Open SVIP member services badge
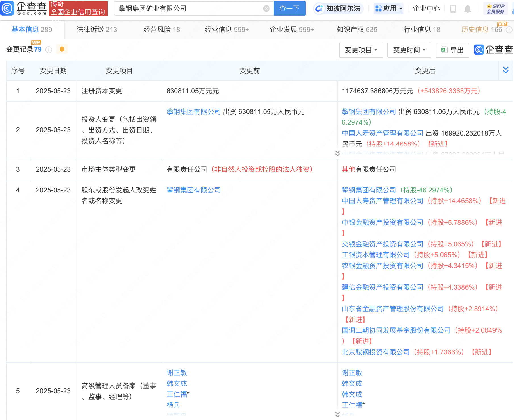The width and height of the screenshot is (514, 420). pos(496,9)
